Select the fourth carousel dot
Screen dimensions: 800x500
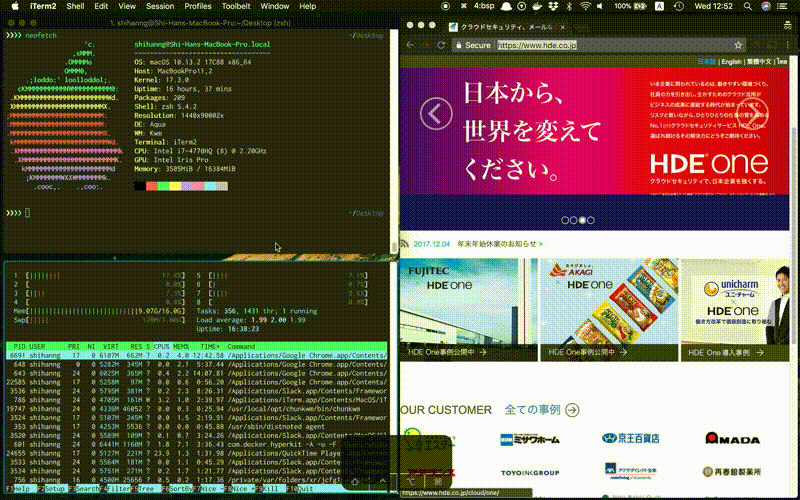591,220
